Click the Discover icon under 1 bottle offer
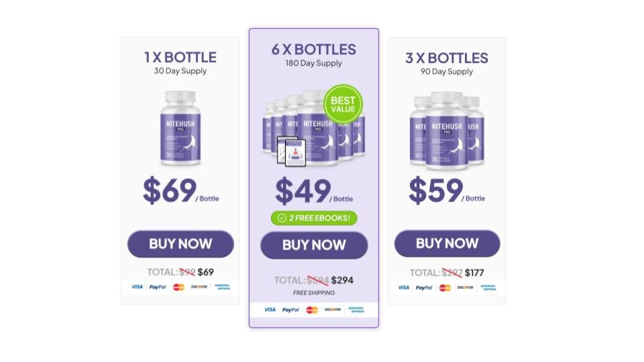Screen dimensions: 644x362 click(x=199, y=286)
